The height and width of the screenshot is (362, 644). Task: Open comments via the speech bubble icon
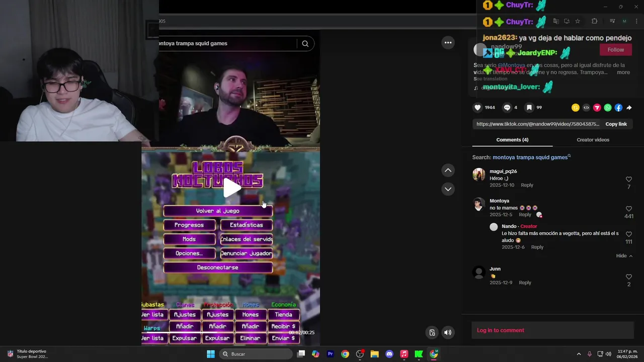[507, 108]
